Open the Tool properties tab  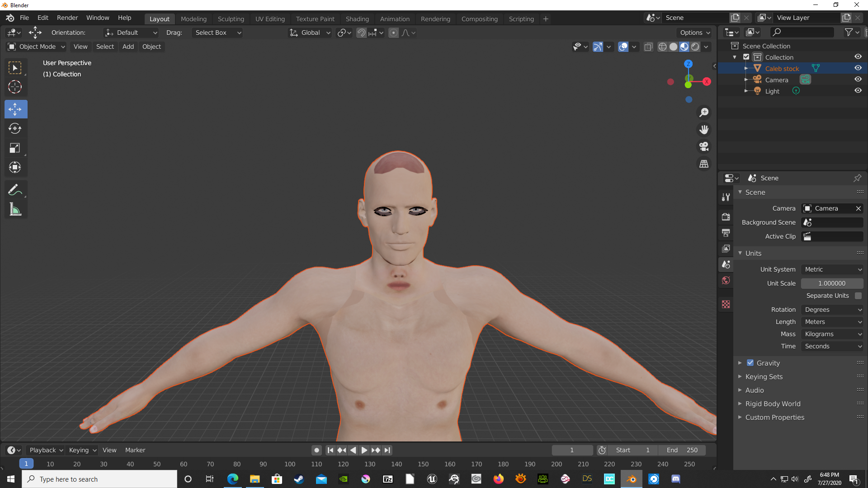(726, 197)
